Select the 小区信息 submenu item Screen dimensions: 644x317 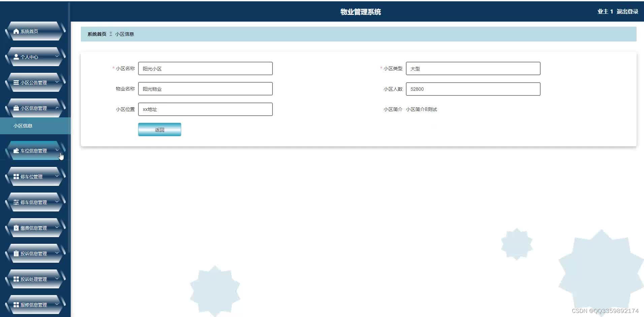pyautogui.click(x=35, y=126)
